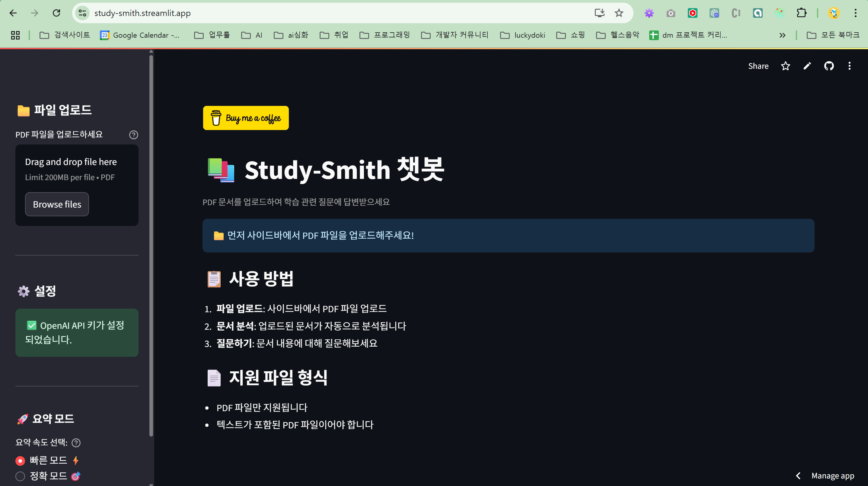Click the 파일 업로드 sidebar heading
Viewport: 868px width, 486px height.
pyautogui.click(x=54, y=110)
